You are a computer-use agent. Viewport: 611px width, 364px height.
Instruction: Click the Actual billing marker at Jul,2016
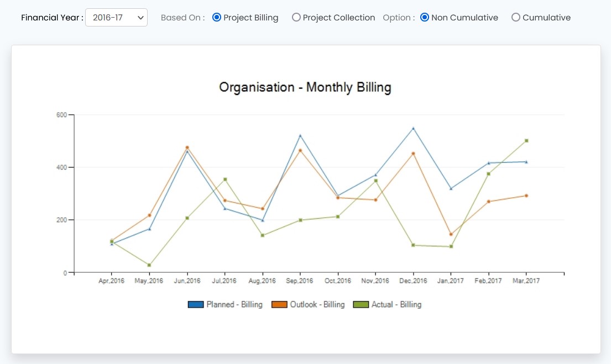(225, 180)
